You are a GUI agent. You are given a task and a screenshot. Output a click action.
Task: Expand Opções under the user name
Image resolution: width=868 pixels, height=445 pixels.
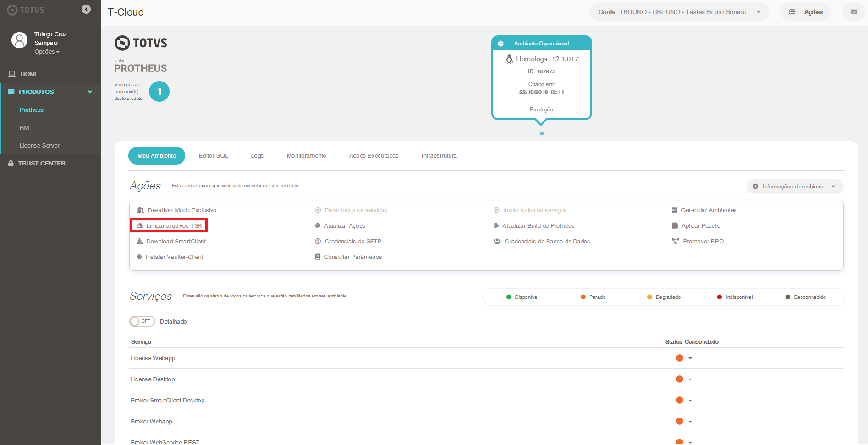click(x=47, y=52)
